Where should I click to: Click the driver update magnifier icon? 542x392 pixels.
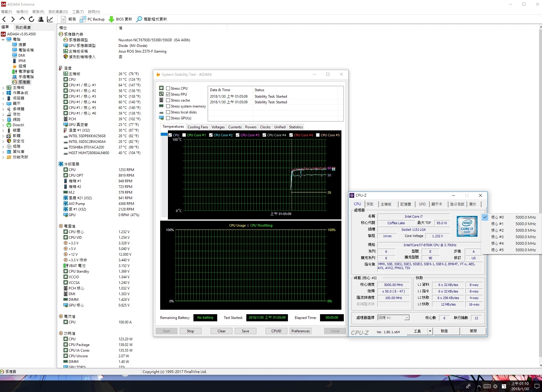tap(139, 19)
